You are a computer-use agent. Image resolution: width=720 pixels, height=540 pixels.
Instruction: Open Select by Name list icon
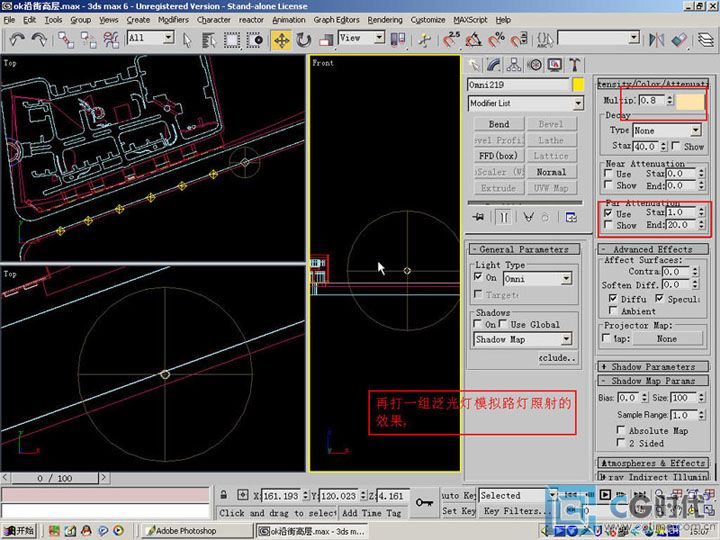tap(209, 40)
